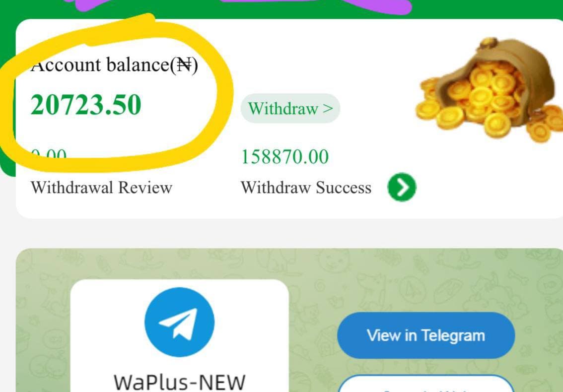This screenshot has height=392, width=563.
Task: Click the purple scribble at top
Action: click(x=316, y=5)
